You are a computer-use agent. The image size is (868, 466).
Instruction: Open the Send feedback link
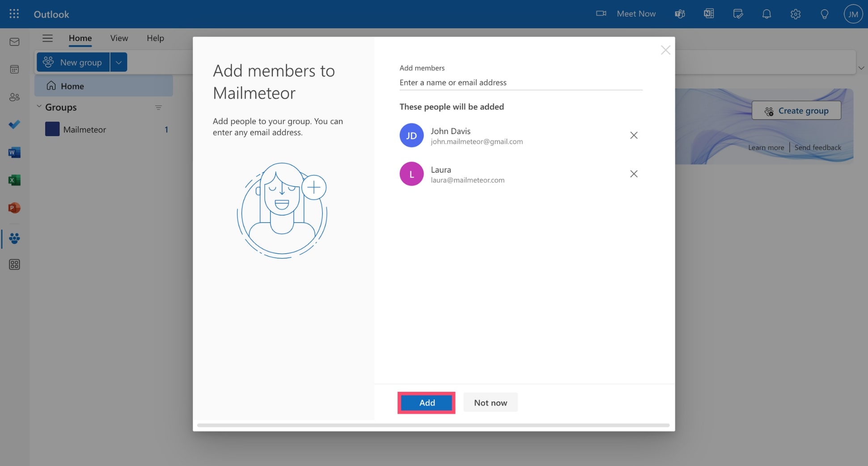(817, 147)
